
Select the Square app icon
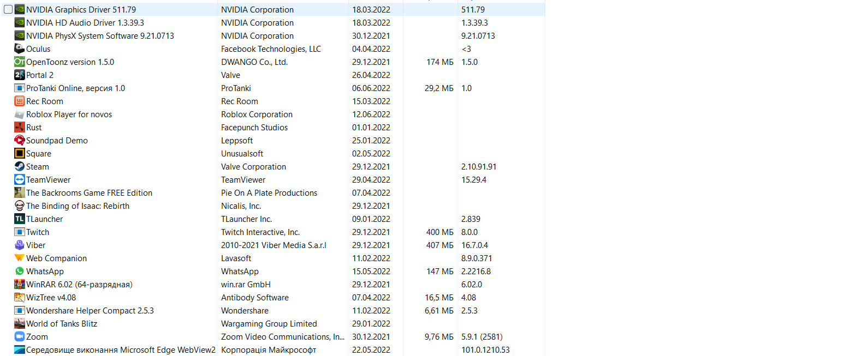tap(20, 153)
